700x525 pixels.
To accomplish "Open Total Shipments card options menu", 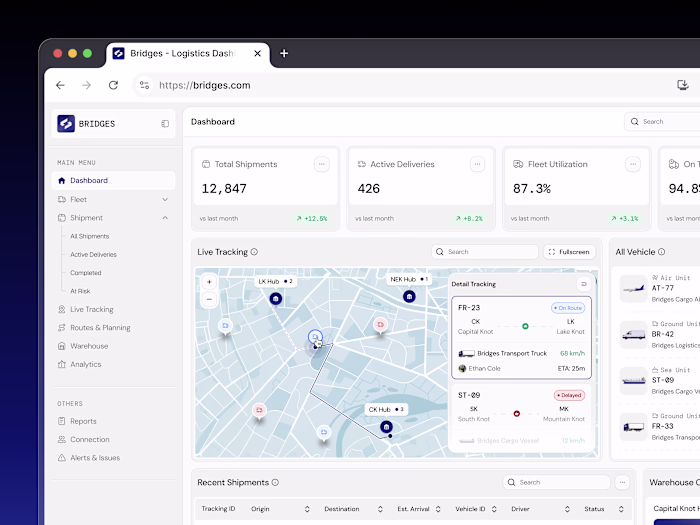I will pyautogui.click(x=321, y=164).
